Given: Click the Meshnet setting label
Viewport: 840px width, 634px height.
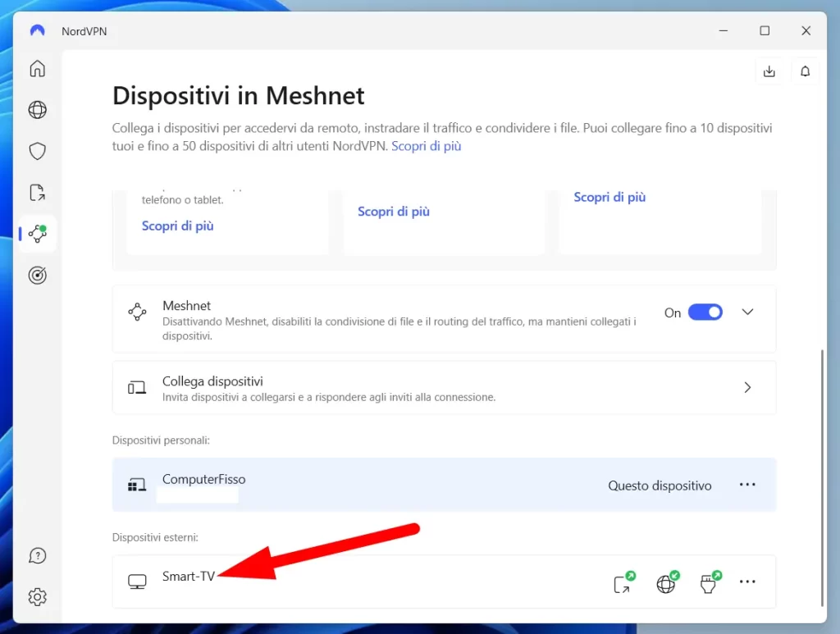Looking at the screenshot, I should [x=186, y=306].
